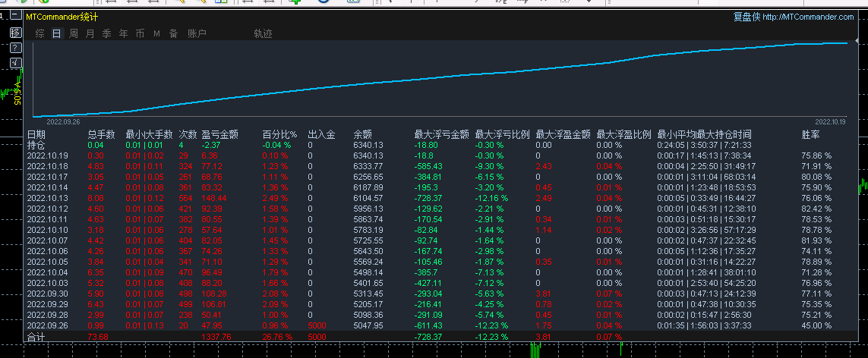Select the 2022.10.13 date row
Screen dimensions: 868x358
(47, 198)
